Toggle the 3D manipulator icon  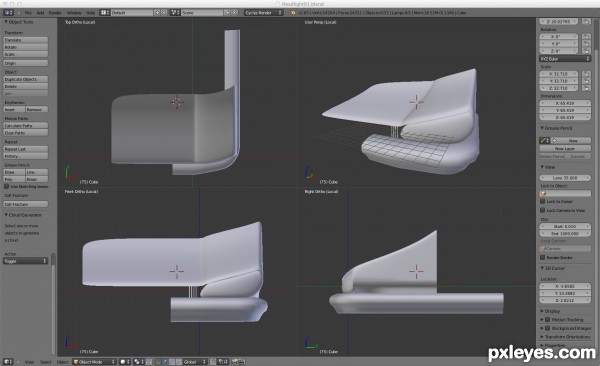[x=158, y=362]
